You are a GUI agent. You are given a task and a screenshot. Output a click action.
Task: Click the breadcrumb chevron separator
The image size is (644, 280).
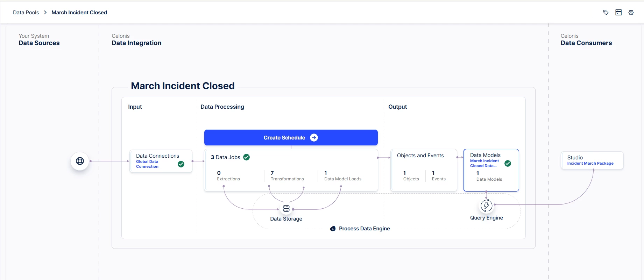click(45, 13)
